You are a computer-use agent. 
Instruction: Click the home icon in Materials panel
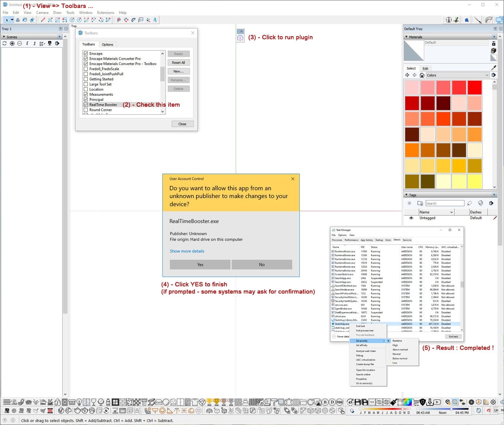422,75
